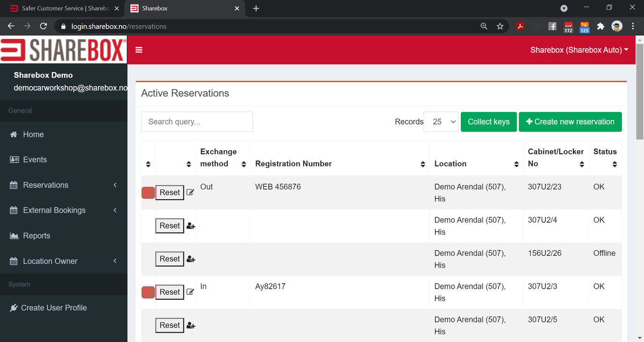Click the add-person icon on the Offline row

190,259
